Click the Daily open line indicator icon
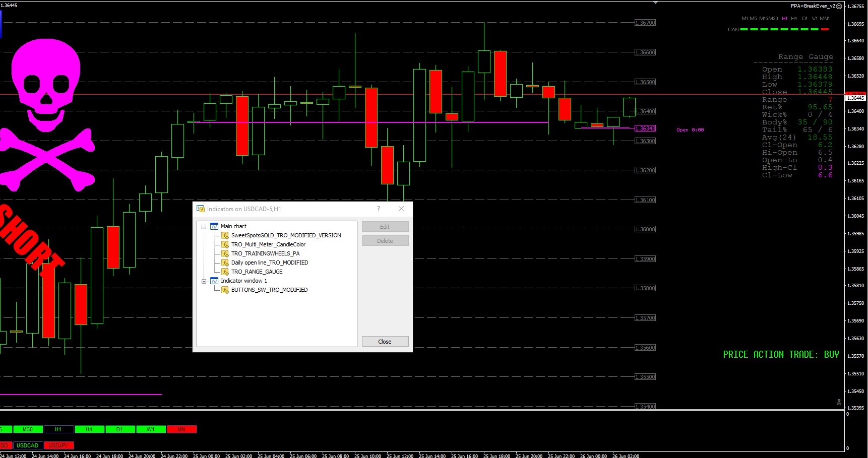 pyautogui.click(x=225, y=263)
